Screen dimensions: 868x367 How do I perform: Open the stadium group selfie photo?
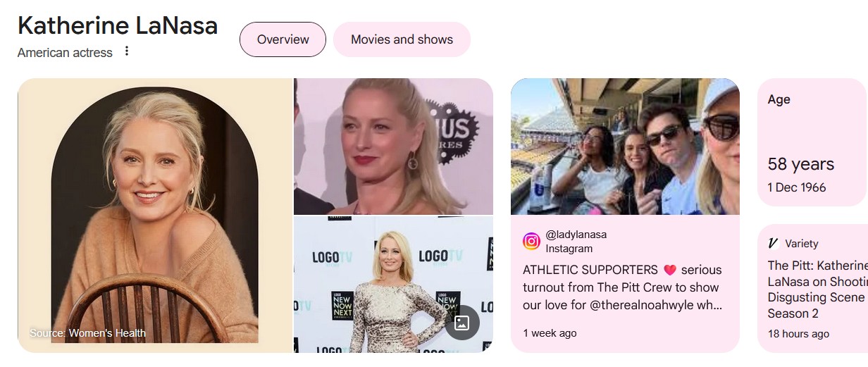tap(625, 147)
